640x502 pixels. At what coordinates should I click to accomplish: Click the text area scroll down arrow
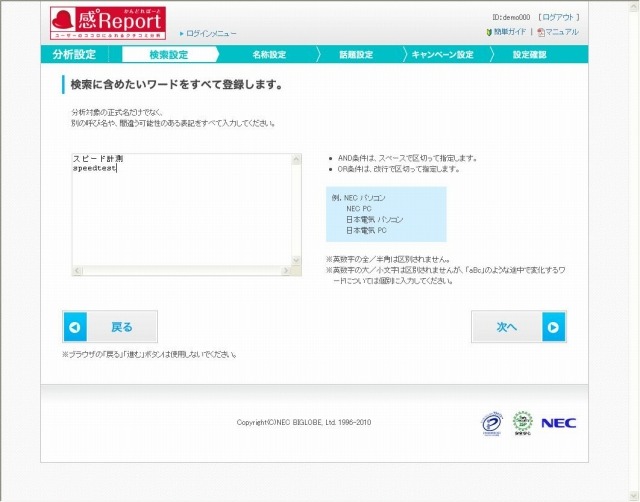point(296,260)
